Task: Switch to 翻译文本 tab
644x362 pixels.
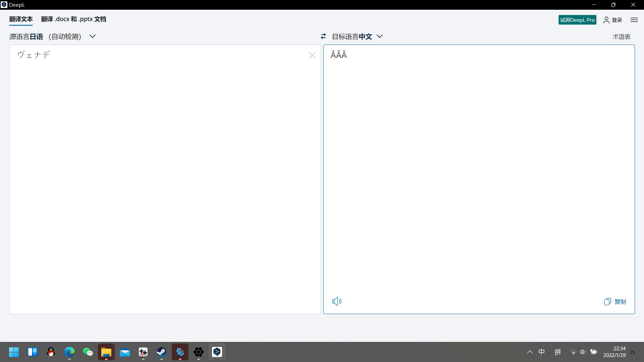Action: coord(21,19)
